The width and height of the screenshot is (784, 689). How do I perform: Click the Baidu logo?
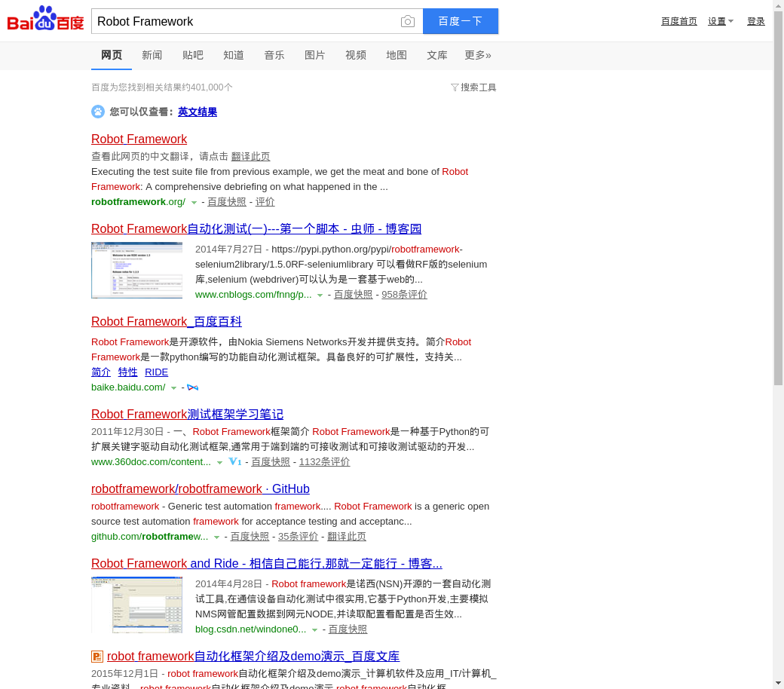click(45, 19)
